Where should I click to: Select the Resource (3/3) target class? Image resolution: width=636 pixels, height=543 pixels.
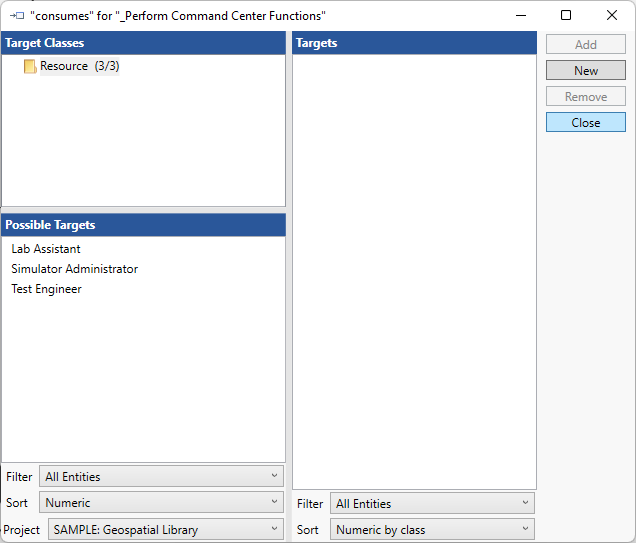(79, 66)
